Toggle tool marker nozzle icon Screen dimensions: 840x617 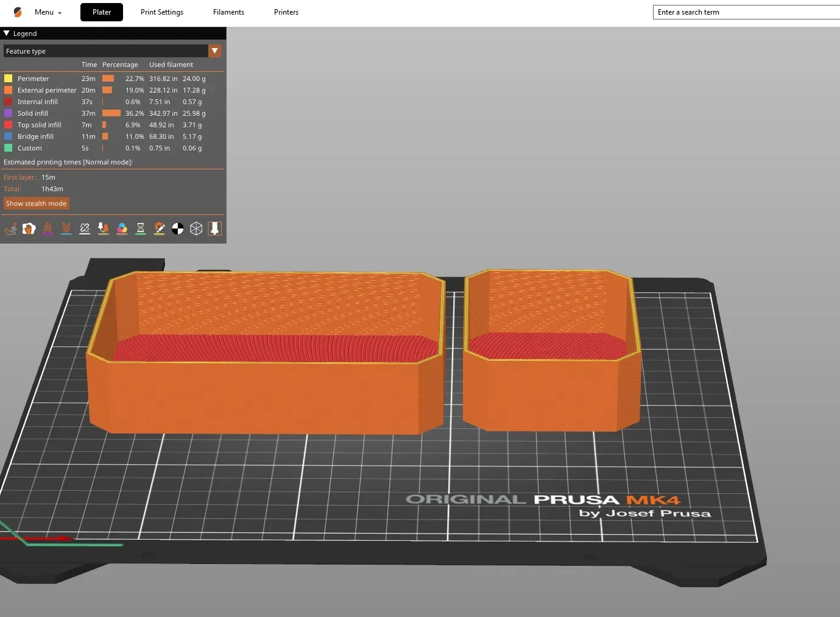(214, 228)
